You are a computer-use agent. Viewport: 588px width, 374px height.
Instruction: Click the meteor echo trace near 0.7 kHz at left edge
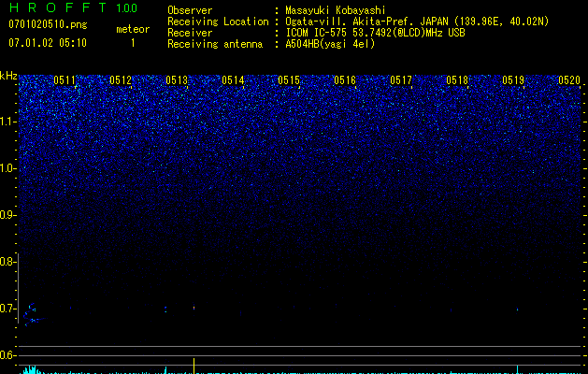[x=32, y=315]
